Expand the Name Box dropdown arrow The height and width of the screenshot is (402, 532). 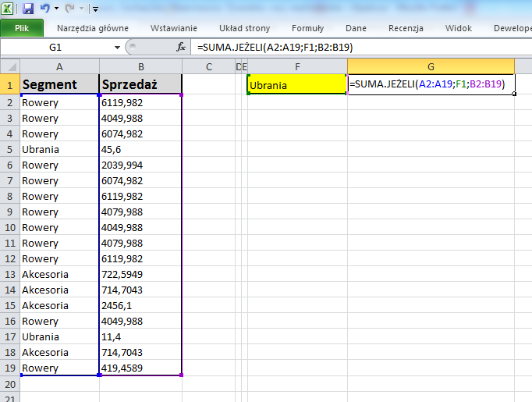[117, 48]
